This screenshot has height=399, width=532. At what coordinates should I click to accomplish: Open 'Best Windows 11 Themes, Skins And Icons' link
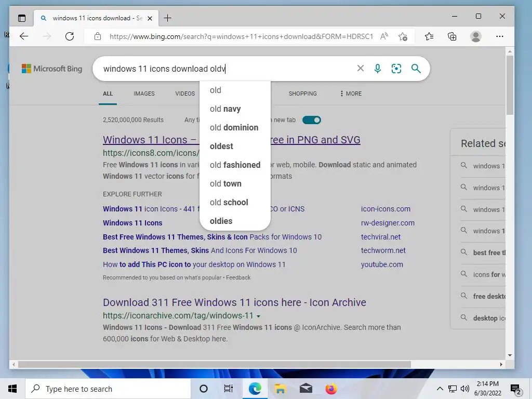point(200,250)
